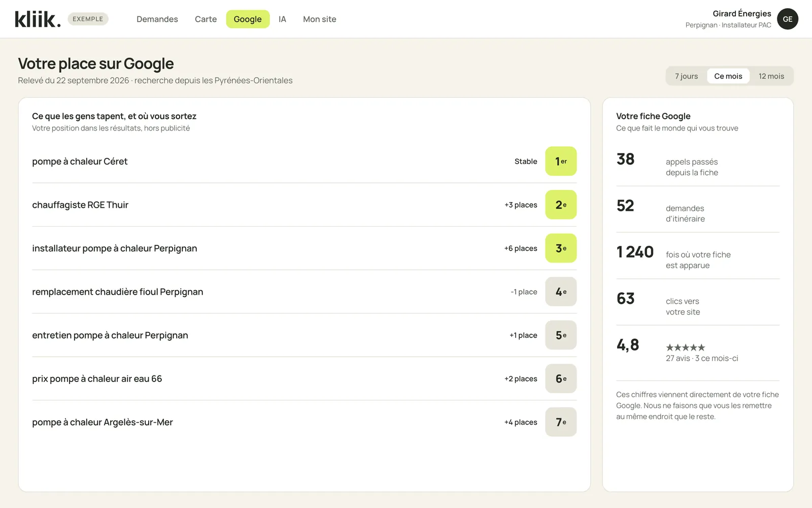The height and width of the screenshot is (508, 812).
Task: Click the Girard Énergies account name
Action: [742, 14]
